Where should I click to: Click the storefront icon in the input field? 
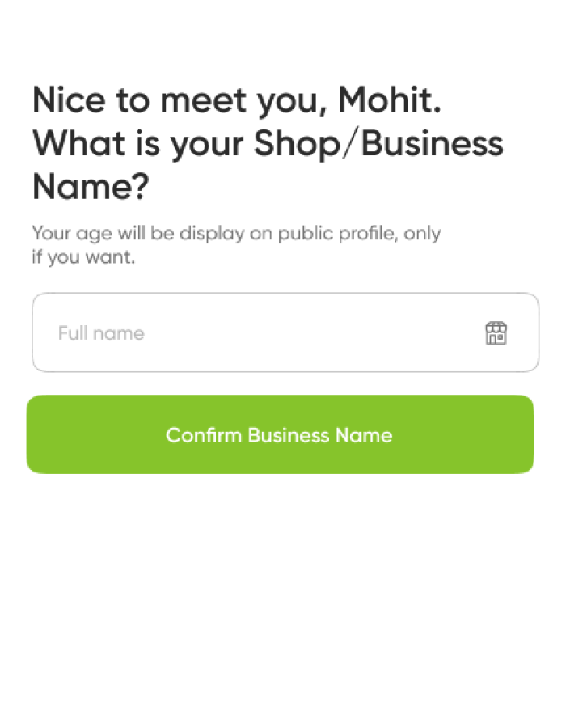tap(496, 332)
